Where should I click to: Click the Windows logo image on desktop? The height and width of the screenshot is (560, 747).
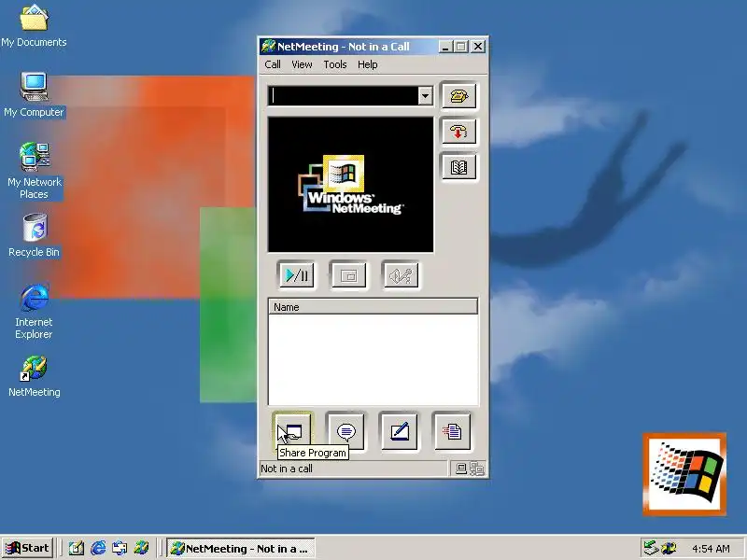coord(684,474)
